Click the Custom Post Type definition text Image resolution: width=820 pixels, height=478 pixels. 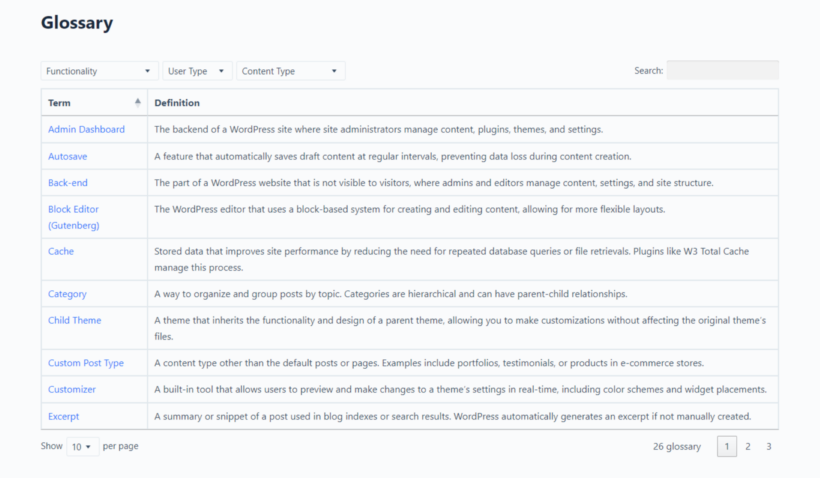429,363
